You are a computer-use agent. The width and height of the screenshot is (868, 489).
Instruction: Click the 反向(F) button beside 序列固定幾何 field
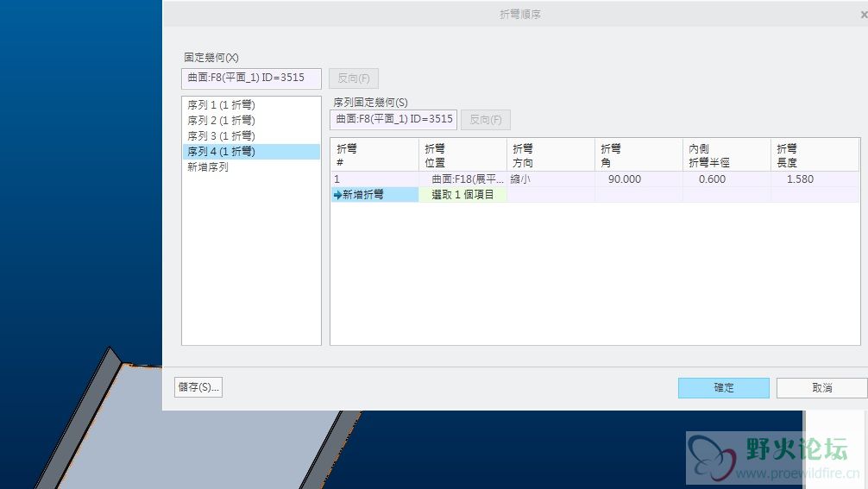(x=486, y=120)
